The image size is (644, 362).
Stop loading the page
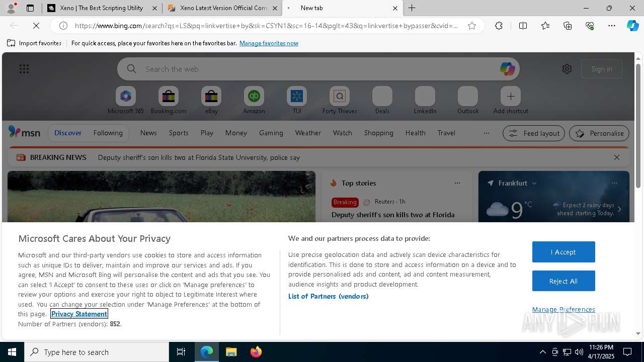[x=36, y=26]
